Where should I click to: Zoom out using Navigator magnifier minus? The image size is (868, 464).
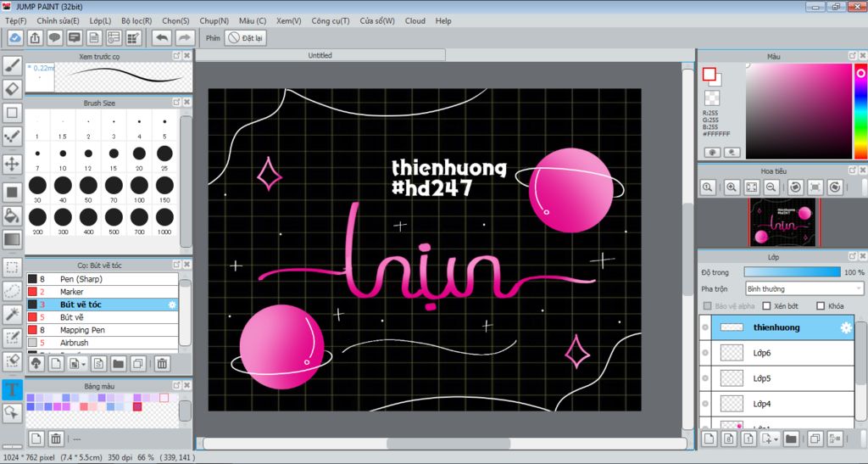coord(771,187)
